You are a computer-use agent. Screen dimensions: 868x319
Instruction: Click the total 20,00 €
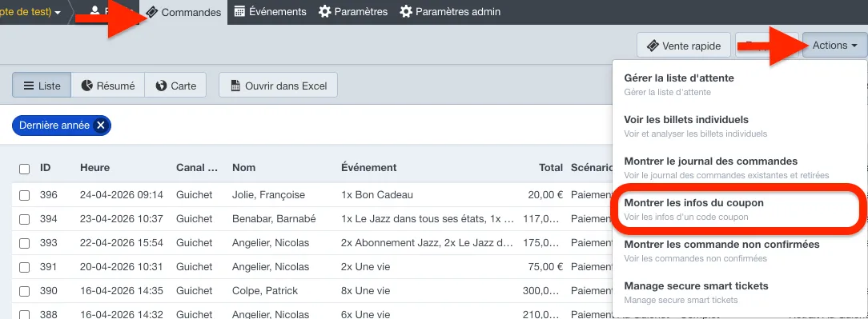click(545, 195)
